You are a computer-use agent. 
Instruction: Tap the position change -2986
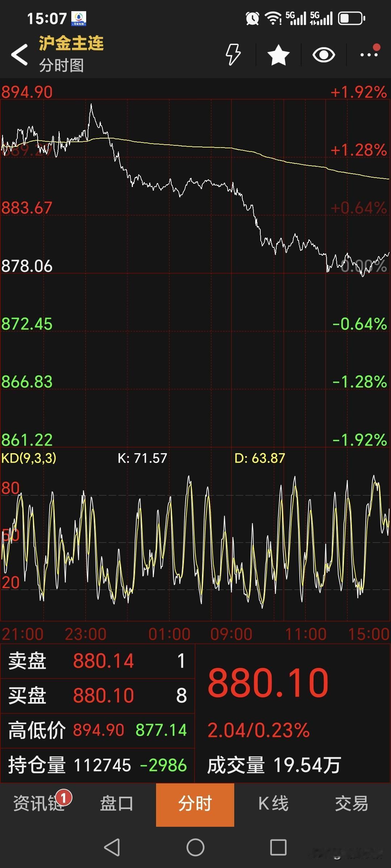(163, 765)
